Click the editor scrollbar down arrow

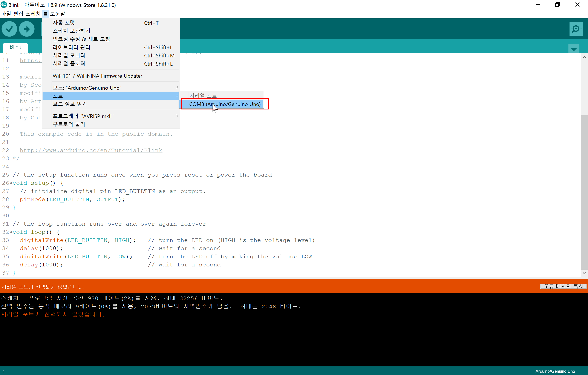[584, 273]
